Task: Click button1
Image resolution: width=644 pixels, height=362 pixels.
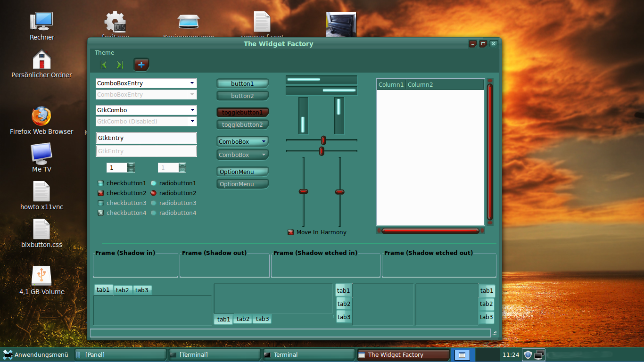Action: [x=242, y=83]
